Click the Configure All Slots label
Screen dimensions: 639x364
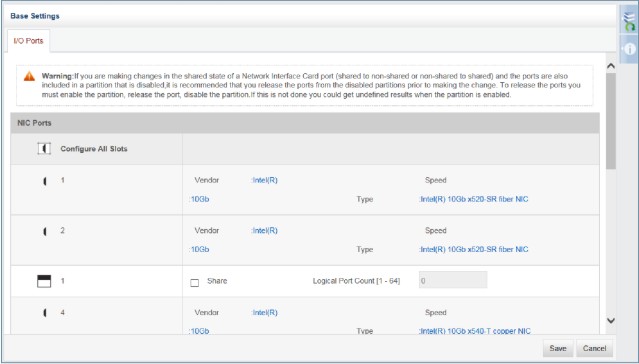click(x=94, y=149)
